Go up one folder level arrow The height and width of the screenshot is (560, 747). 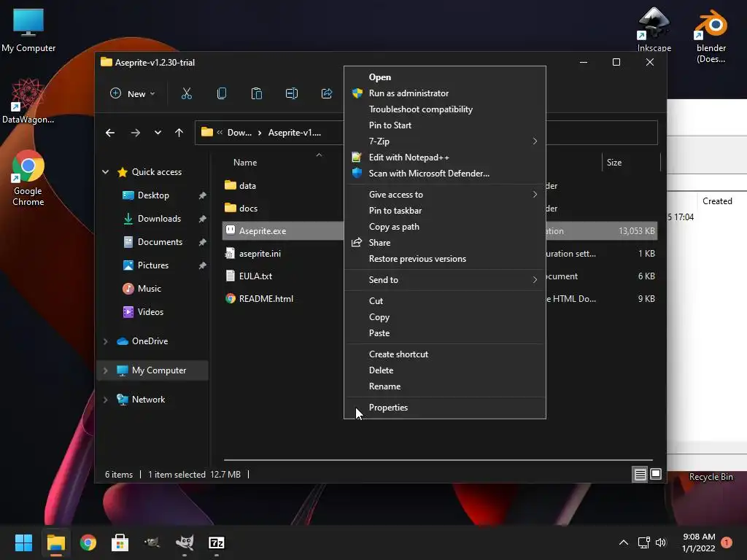(179, 133)
